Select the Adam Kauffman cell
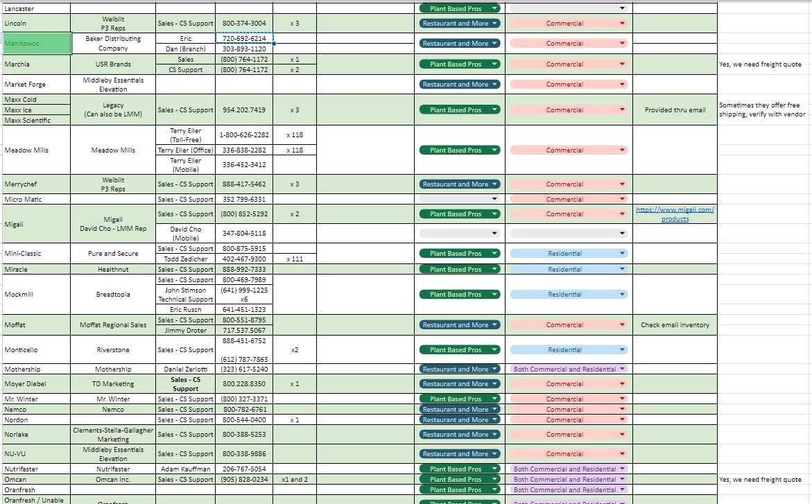 click(185, 469)
